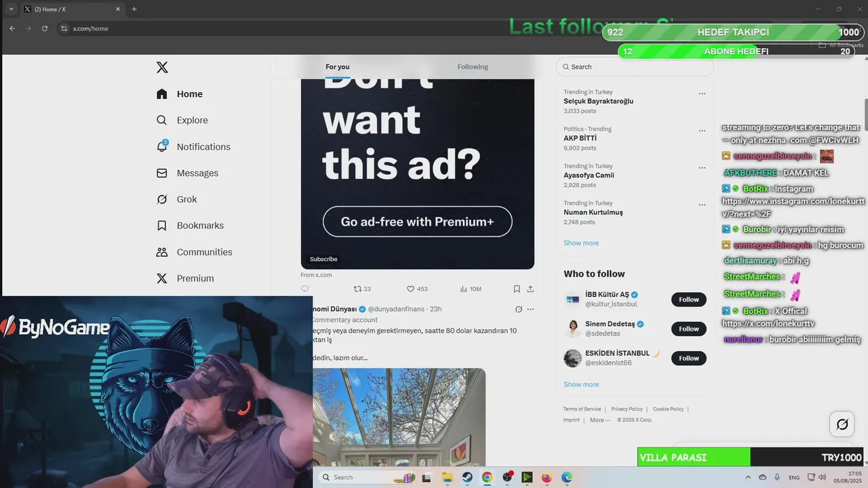The width and height of the screenshot is (868, 488).
Task: Open Firefox from the taskbar
Action: [547, 477]
